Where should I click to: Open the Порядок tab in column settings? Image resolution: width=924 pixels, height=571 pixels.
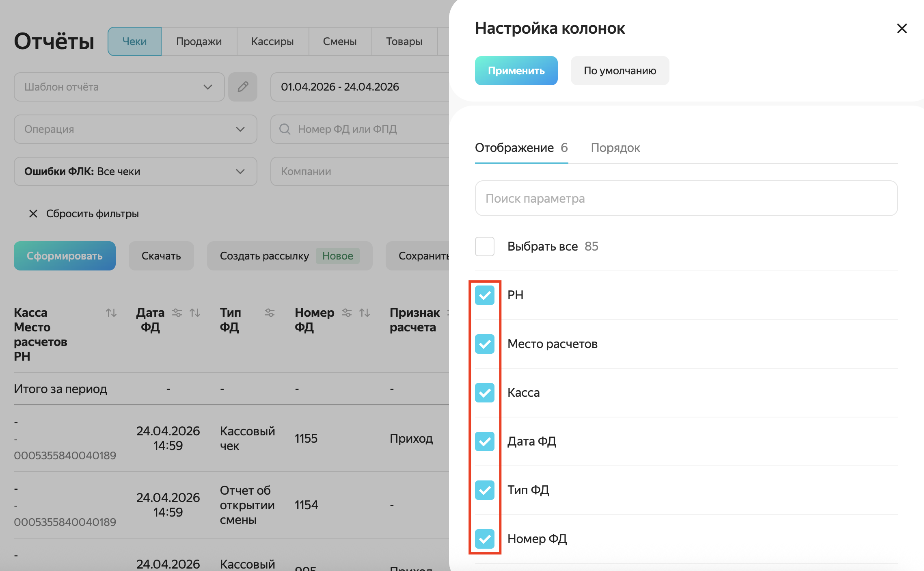(615, 148)
